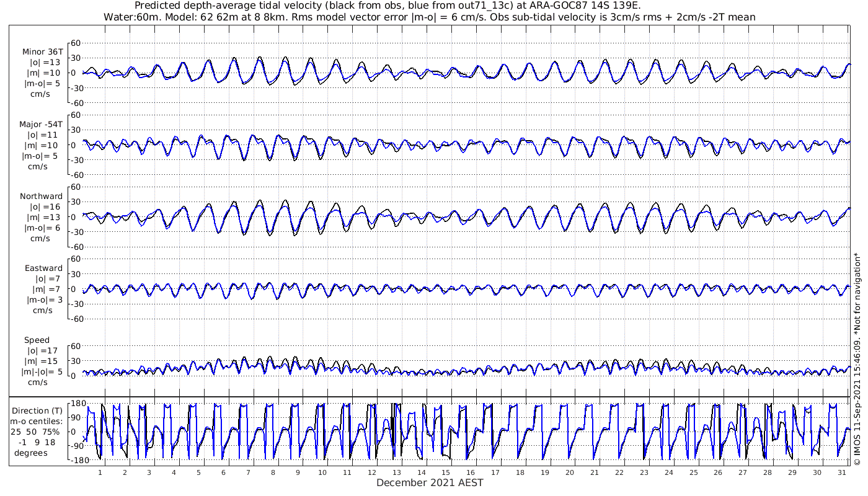Select the 'Eastward' panel label
868x496 pixels.
point(43,268)
